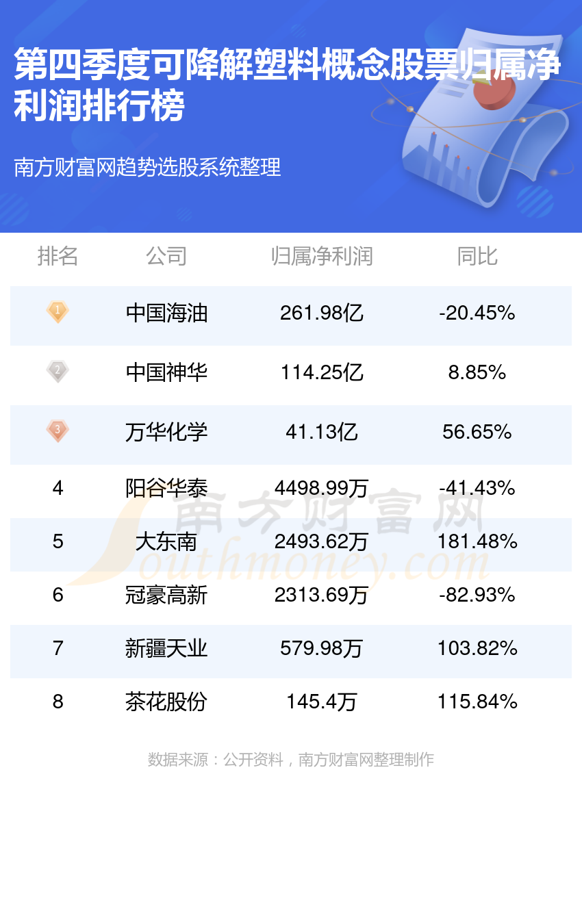Viewport: 582px width, 924px height.
Task: Select the 归属净利润 column header
Action: 322,257
